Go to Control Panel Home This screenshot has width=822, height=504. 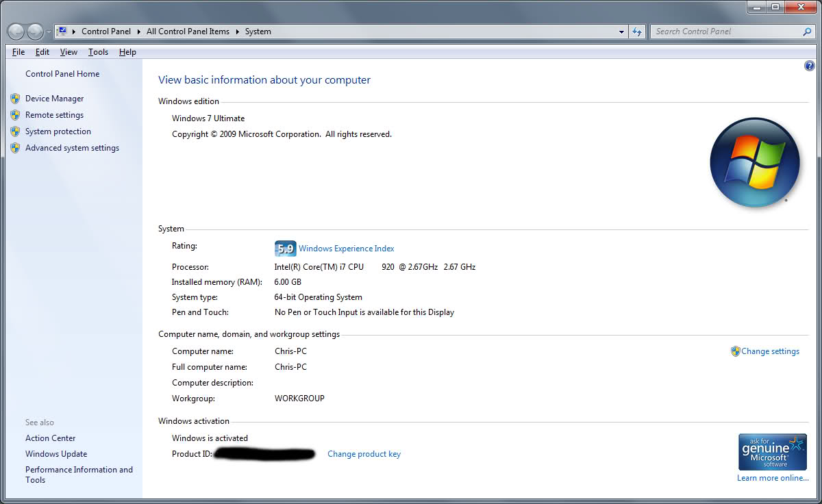[62, 74]
